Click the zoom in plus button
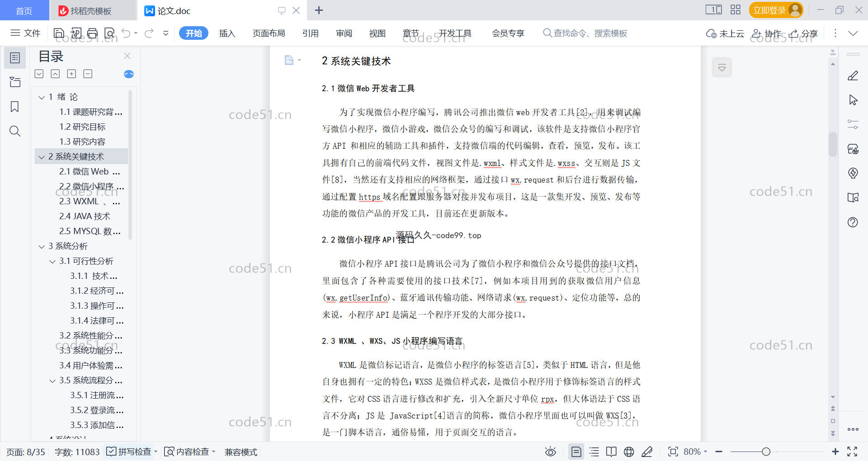Screen dimensions: 868x461 click(x=835, y=452)
